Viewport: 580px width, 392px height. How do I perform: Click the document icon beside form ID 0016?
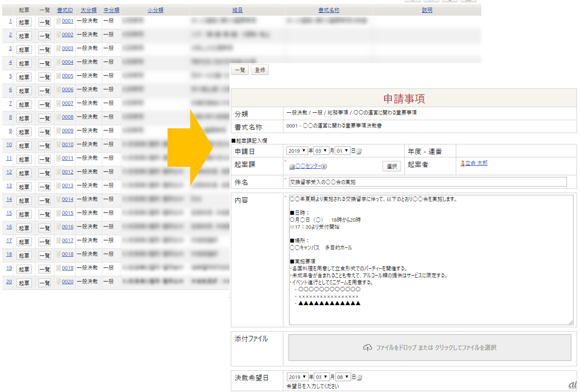click(58, 227)
